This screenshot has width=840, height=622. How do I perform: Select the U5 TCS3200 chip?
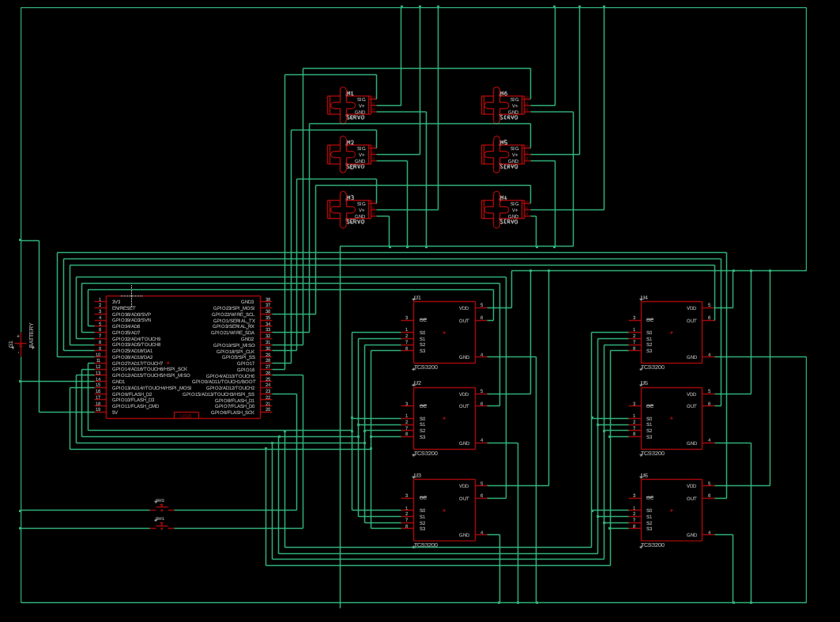(x=671, y=418)
